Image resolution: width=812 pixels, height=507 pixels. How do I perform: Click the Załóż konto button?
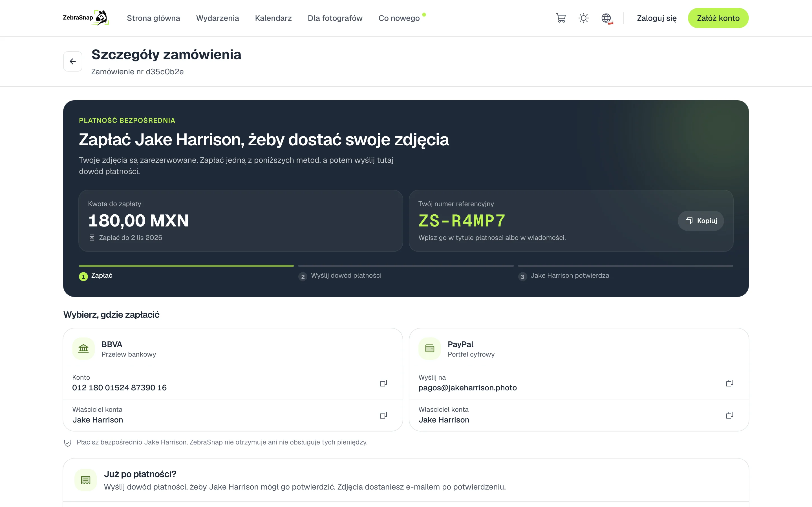718,18
